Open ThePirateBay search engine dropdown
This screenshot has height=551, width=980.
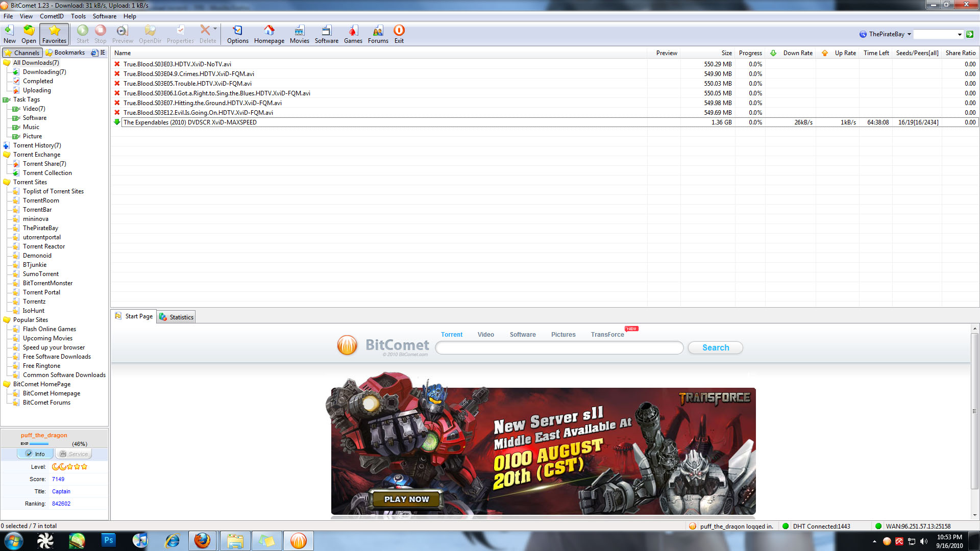click(x=886, y=34)
